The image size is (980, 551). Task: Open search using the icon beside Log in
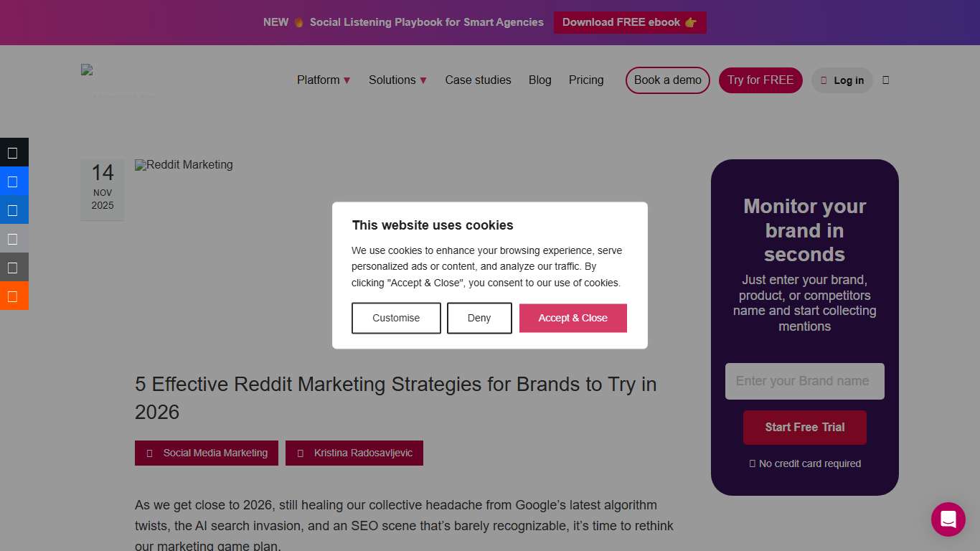886,80
